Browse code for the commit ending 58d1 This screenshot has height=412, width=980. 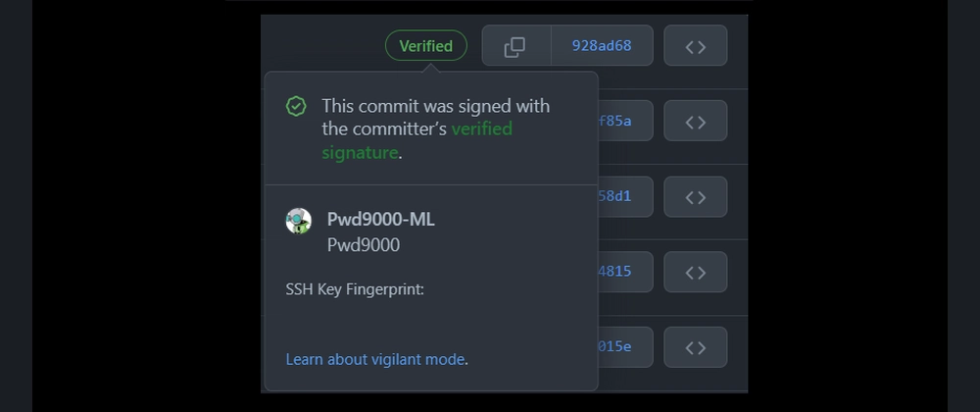tap(695, 196)
